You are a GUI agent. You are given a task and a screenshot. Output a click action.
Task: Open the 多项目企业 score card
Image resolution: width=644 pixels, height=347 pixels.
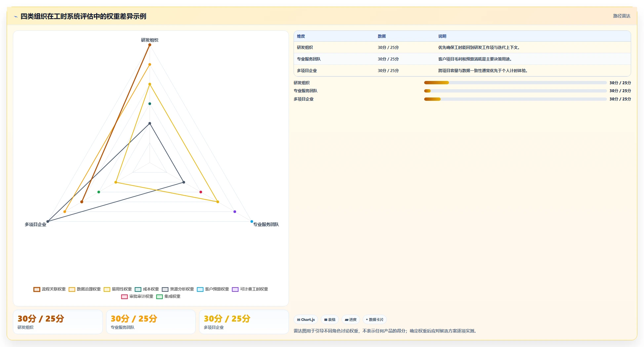tap(244, 322)
